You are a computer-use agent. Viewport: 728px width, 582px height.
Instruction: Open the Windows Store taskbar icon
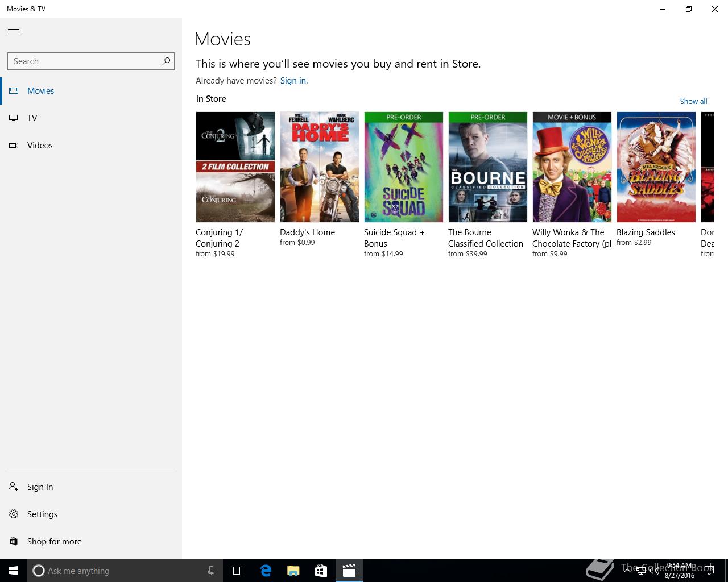coord(321,571)
